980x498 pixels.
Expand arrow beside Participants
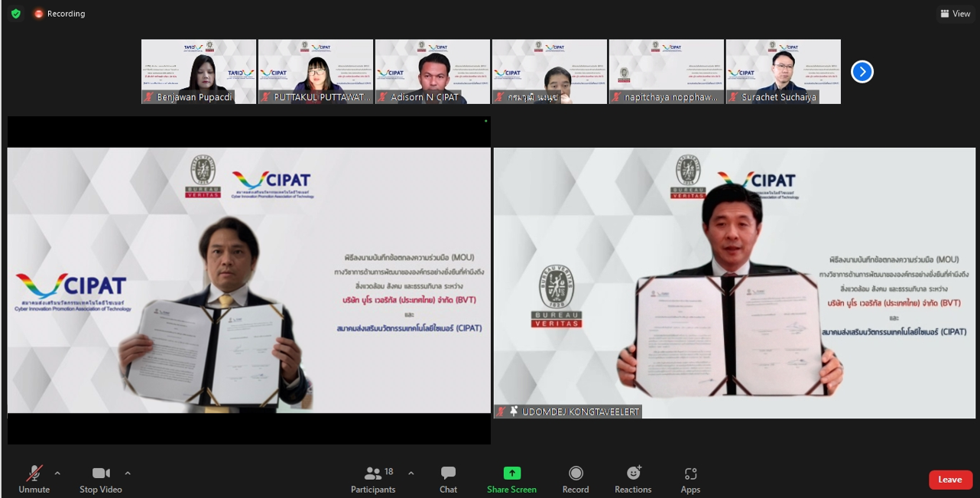pyautogui.click(x=411, y=474)
